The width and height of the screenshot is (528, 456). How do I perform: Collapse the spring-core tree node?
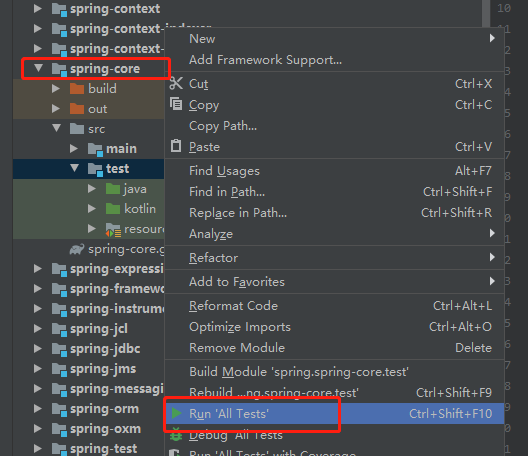pos(38,68)
